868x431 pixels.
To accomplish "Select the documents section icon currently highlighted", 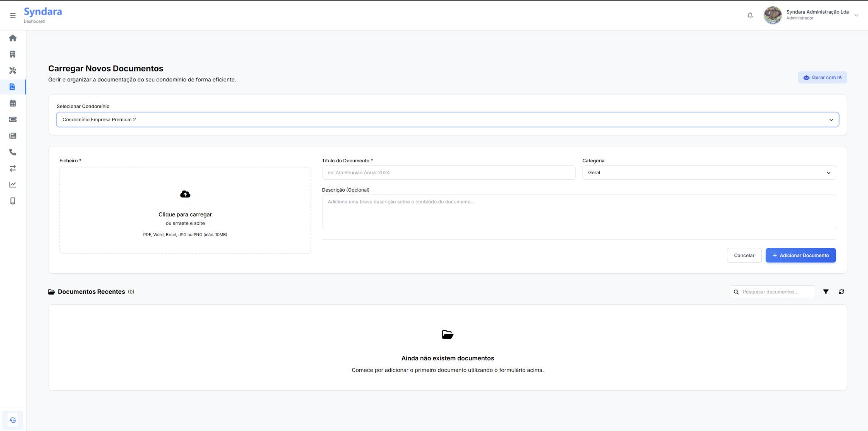I will point(13,87).
